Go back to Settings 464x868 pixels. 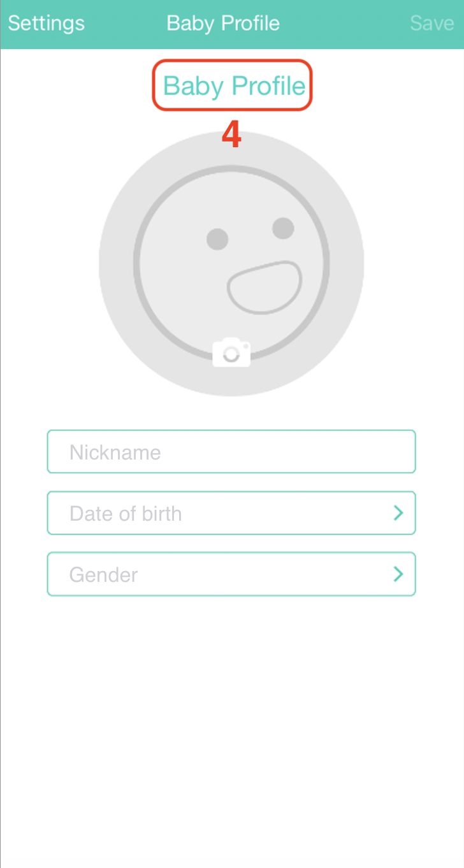click(46, 24)
